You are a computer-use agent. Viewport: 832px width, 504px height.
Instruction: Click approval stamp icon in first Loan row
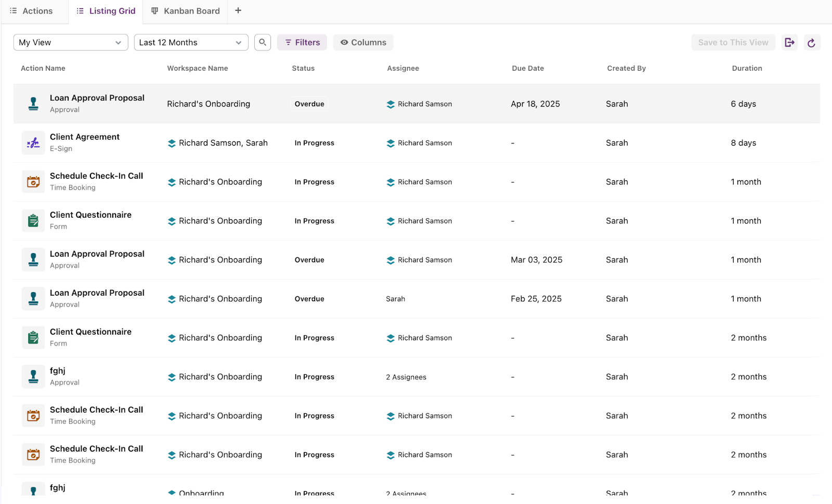coord(33,103)
